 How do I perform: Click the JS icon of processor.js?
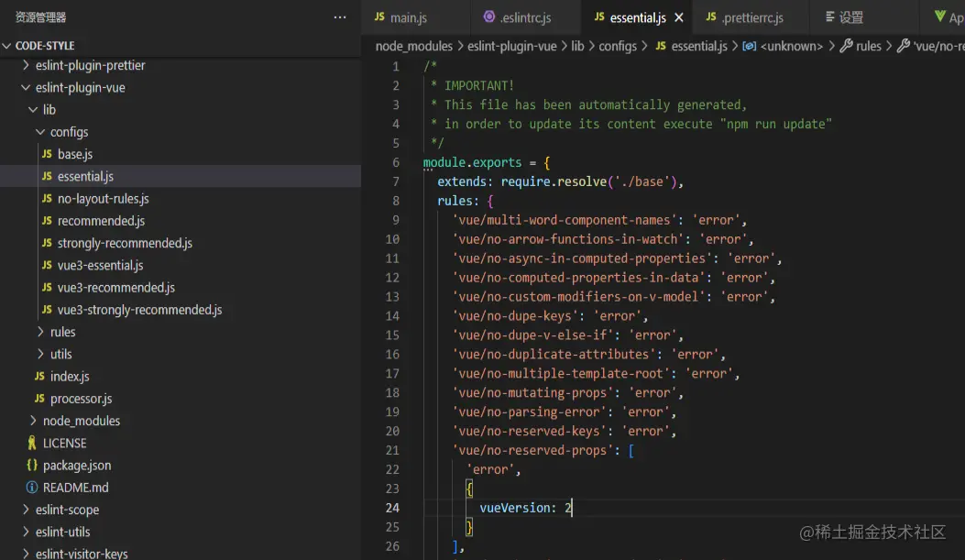[39, 399]
